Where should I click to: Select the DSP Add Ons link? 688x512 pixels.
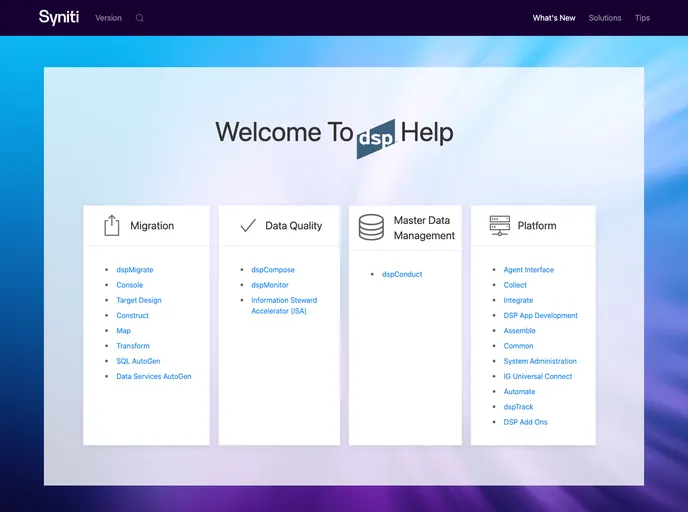[525, 422]
